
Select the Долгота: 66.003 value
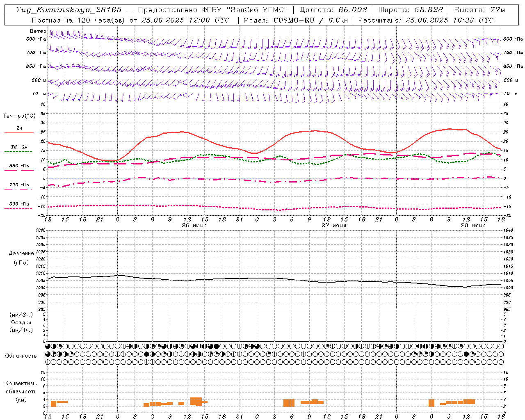click(x=333, y=10)
